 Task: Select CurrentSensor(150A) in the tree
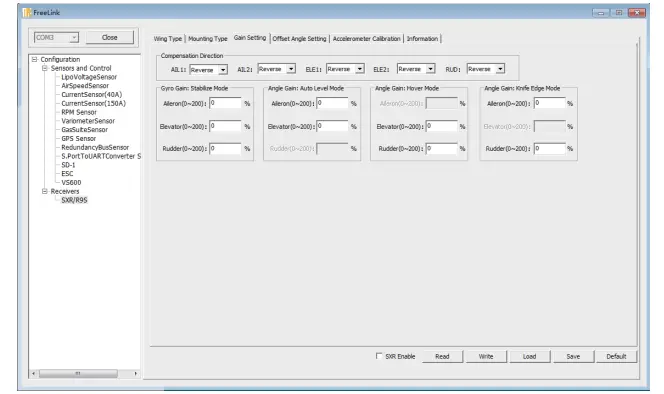tap(93, 103)
